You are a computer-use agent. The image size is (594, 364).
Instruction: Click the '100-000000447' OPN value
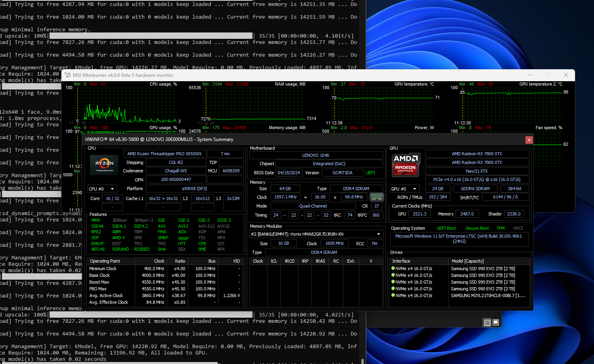pyautogui.click(x=176, y=179)
